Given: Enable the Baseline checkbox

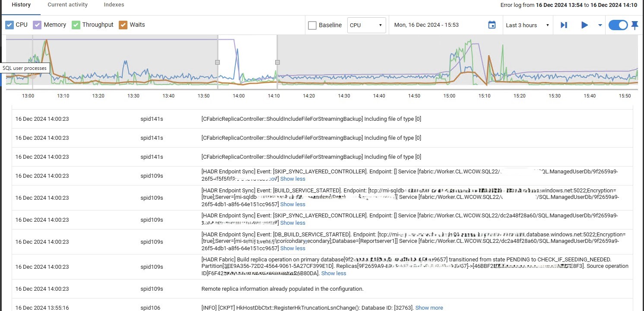Looking at the screenshot, I should coord(312,25).
